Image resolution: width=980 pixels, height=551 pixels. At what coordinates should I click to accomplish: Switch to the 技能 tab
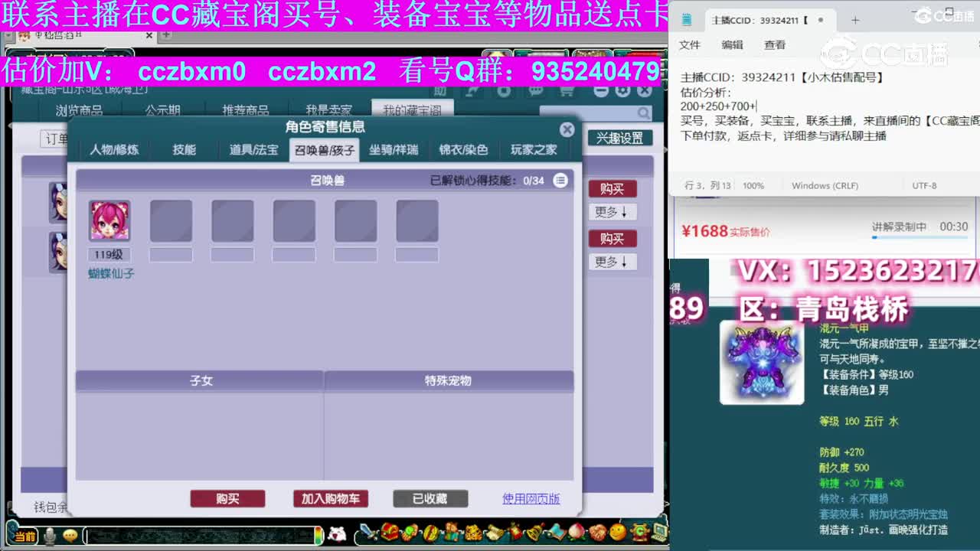point(185,150)
